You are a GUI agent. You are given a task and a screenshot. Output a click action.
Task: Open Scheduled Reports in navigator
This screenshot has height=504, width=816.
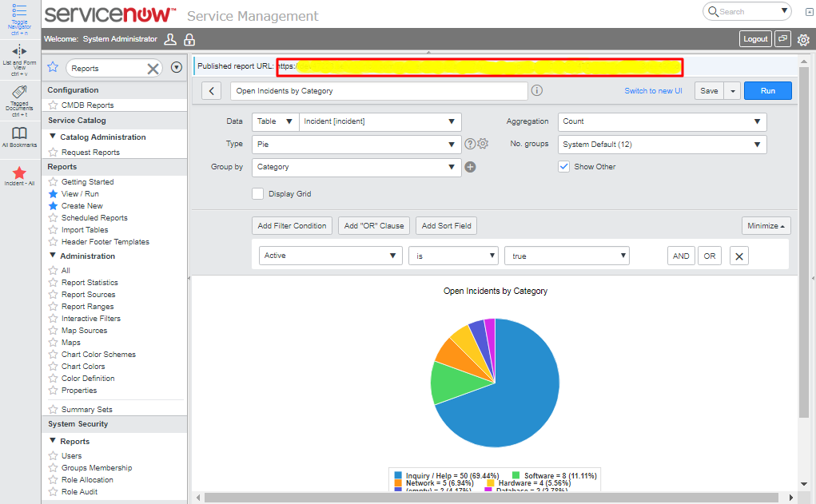pyautogui.click(x=94, y=218)
